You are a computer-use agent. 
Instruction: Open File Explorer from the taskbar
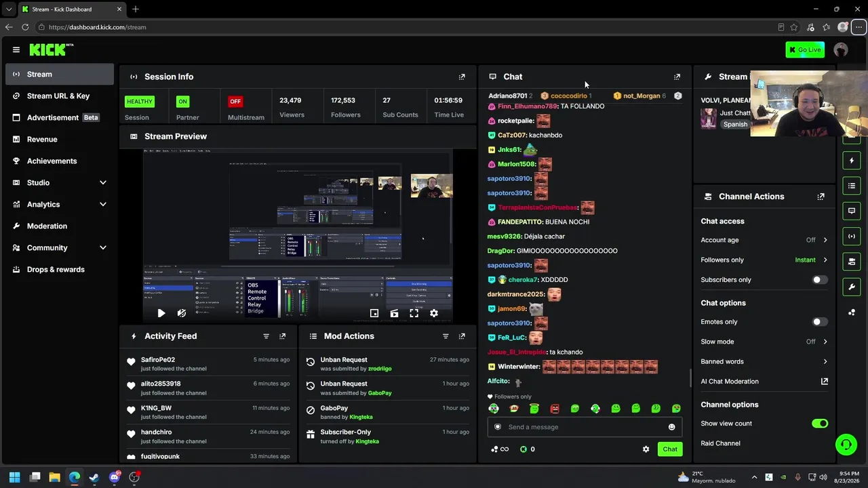coord(55,477)
